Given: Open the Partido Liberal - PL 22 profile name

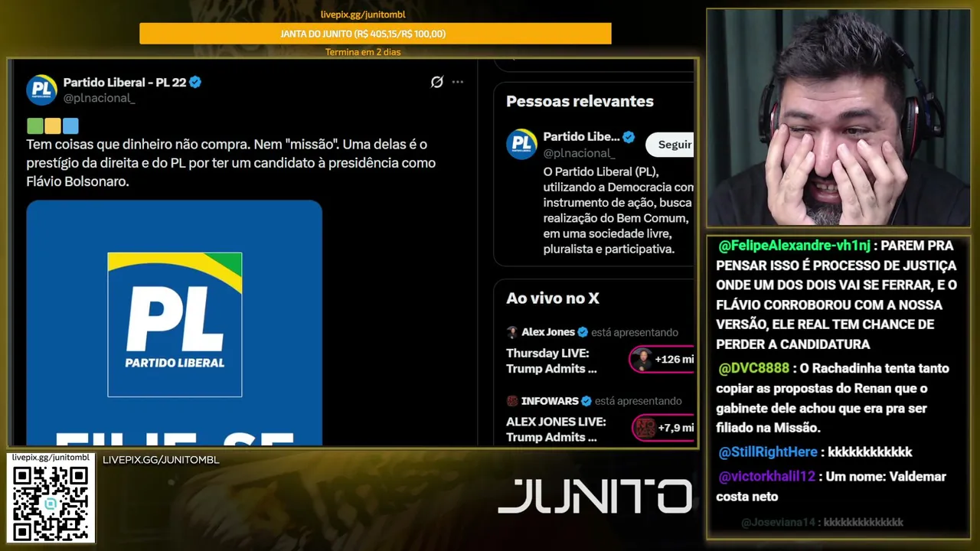Looking at the screenshot, I should point(125,82).
